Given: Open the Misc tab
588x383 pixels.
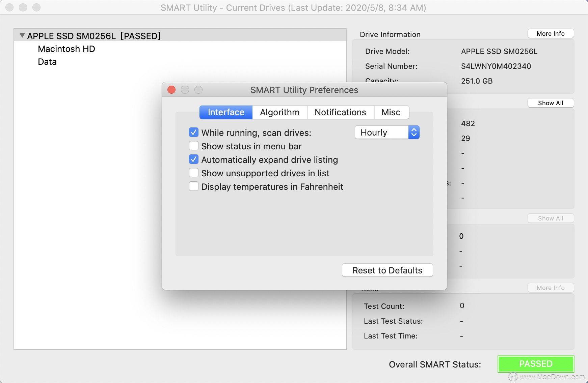Looking at the screenshot, I should tap(391, 112).
